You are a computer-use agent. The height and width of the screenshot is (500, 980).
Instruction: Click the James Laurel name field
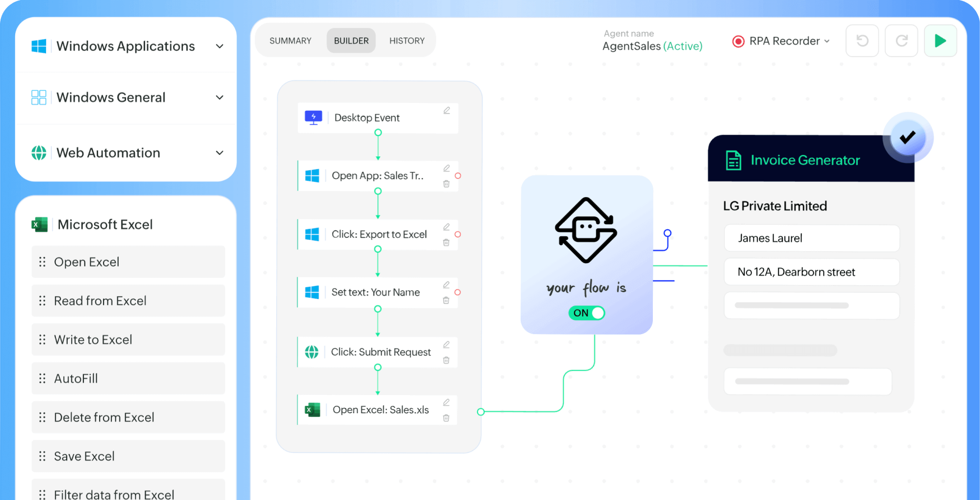pyautogui.click(x=811, y=238)
